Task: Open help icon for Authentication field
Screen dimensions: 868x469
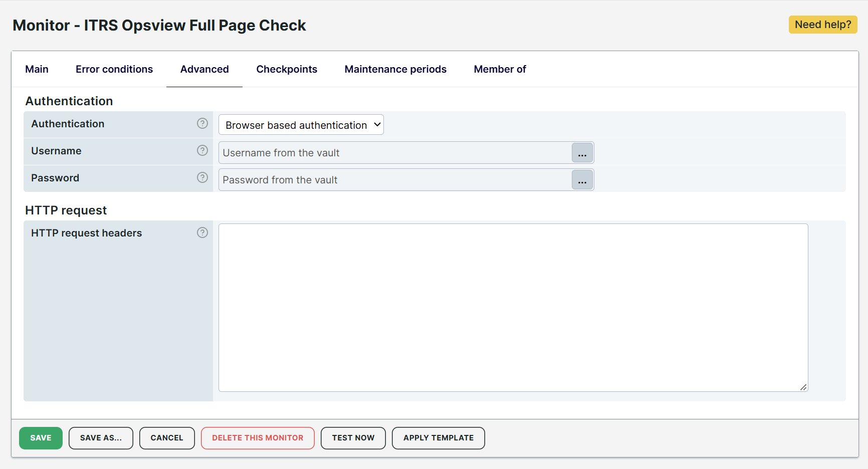Action: (x=202, y=123)
